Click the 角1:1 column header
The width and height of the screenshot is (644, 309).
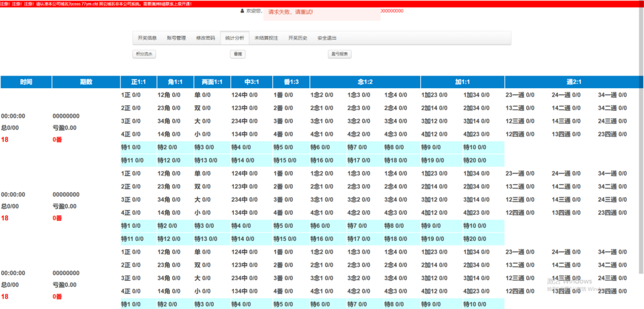(175, 82)
